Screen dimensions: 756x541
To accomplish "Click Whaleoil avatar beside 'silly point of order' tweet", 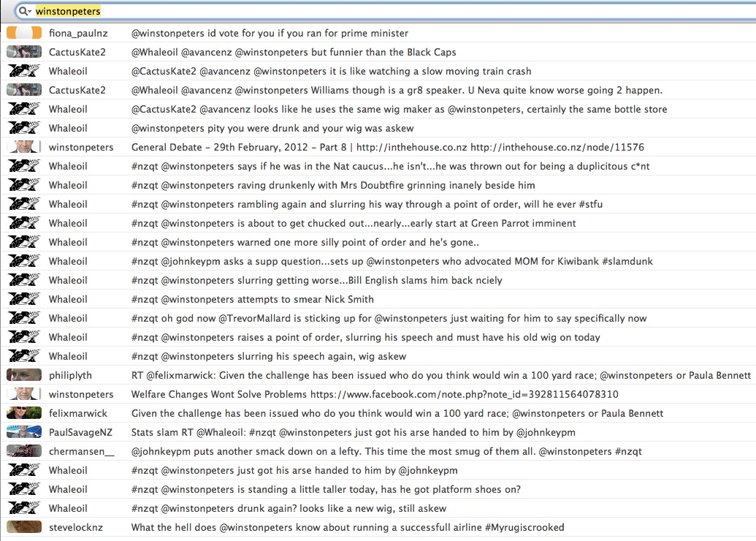I will (x=24, y=242).
